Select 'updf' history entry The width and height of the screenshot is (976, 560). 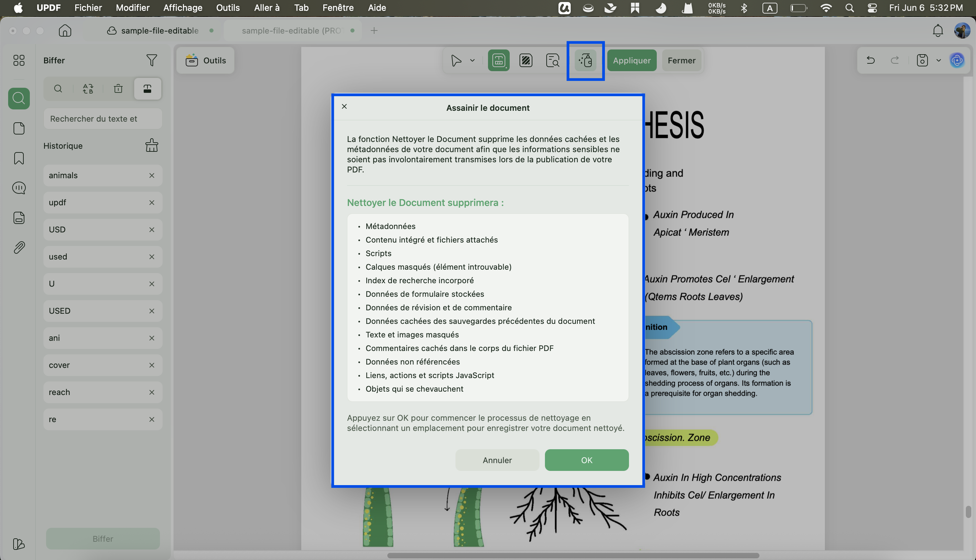point(103,202)
